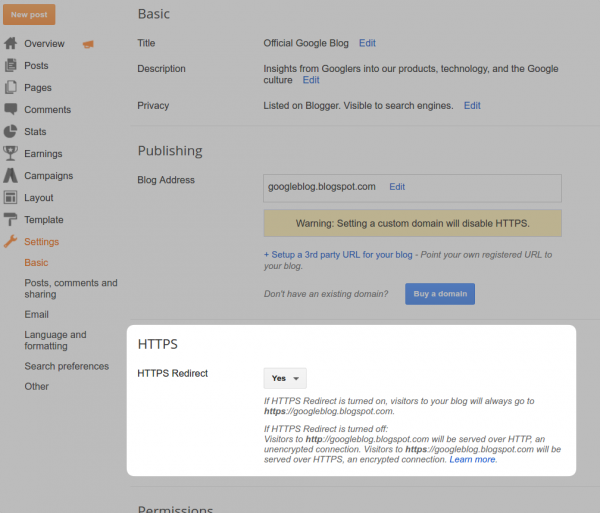Edit the blog Description
This screenshot has width=600, height=513.
point(311,80)
